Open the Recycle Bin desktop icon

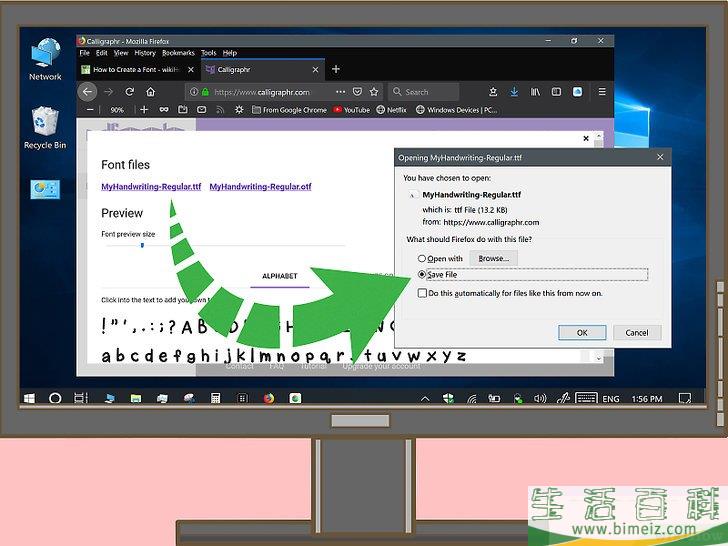click(x=45, y=127)
